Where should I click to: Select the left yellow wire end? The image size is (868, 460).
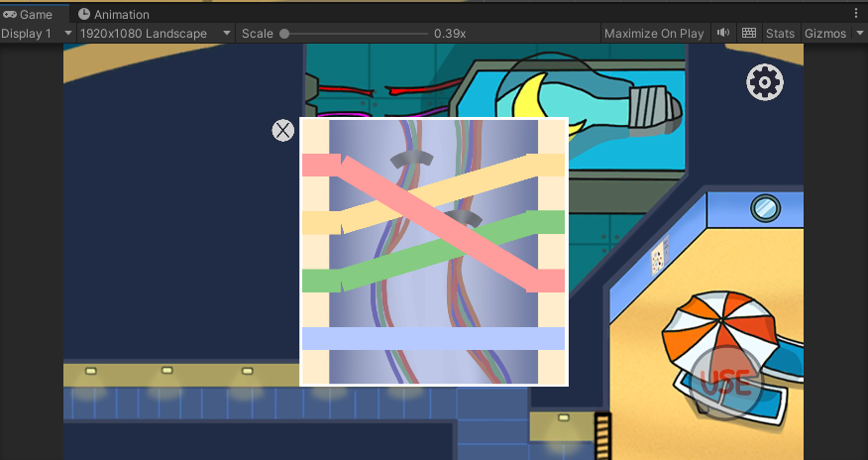tap(322, 222)
